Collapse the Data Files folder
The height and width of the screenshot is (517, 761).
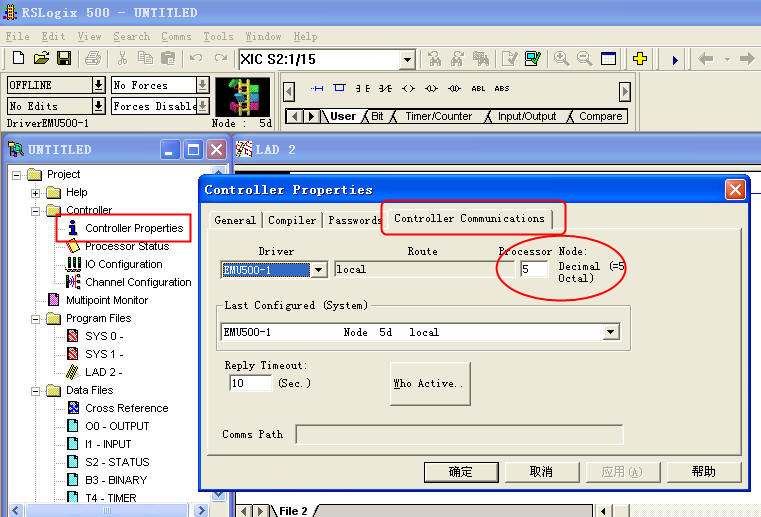click(35, 391)
